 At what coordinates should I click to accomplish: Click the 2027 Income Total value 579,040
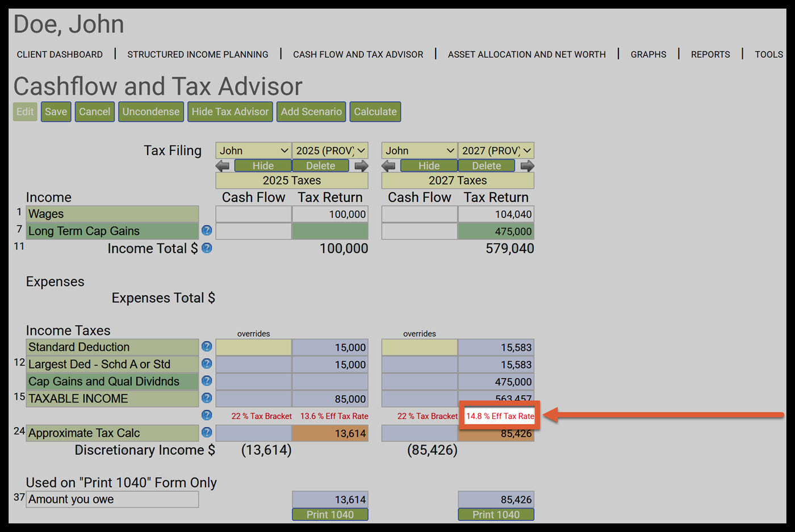click(x=510, y=249)
